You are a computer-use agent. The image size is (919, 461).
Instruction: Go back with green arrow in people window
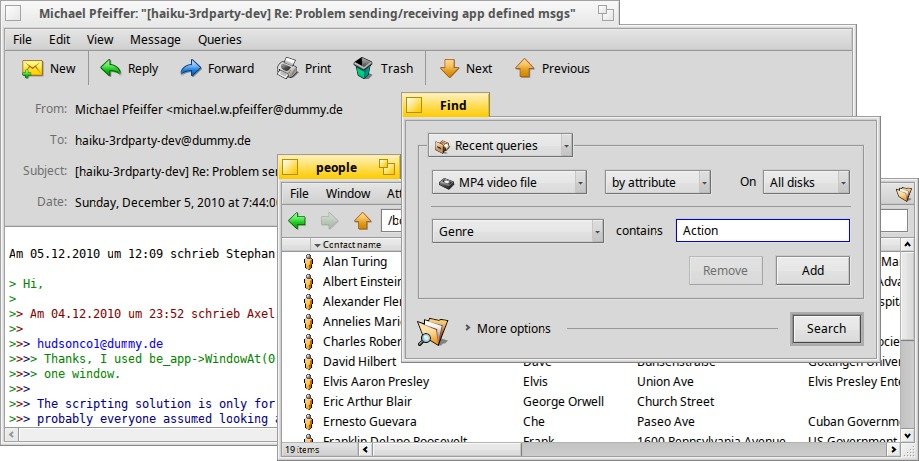pyautogui.click(x=297, y=221)
